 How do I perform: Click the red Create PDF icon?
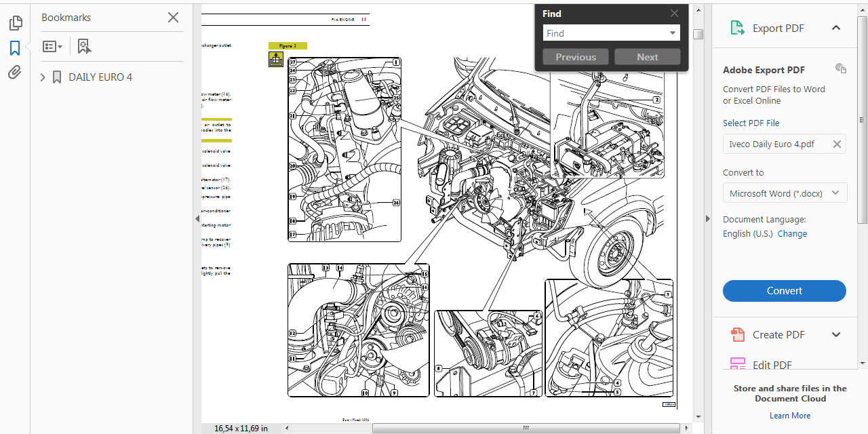tap(737, 334)
